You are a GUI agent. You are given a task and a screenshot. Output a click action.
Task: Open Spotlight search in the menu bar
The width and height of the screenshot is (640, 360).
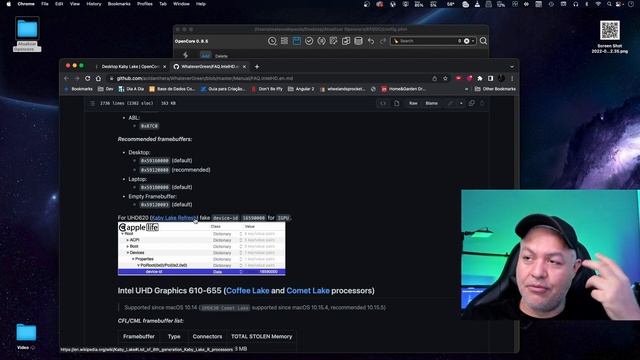coord(609,4)
